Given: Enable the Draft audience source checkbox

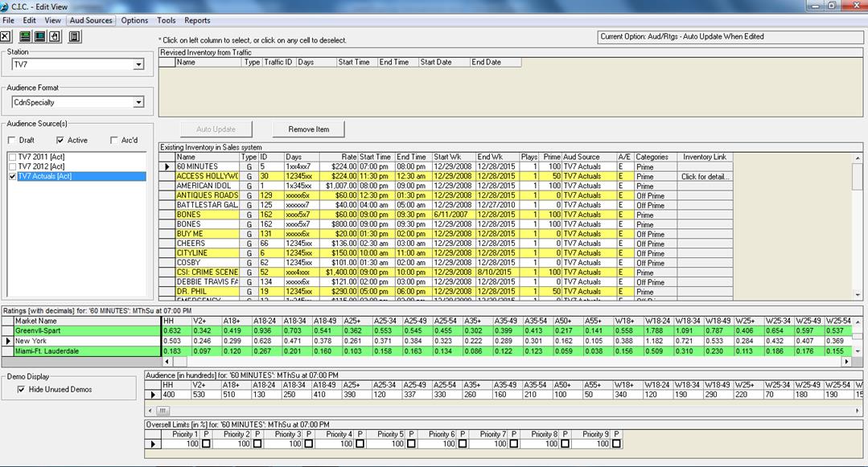Looking at the screenshot, I should point(12,140).
